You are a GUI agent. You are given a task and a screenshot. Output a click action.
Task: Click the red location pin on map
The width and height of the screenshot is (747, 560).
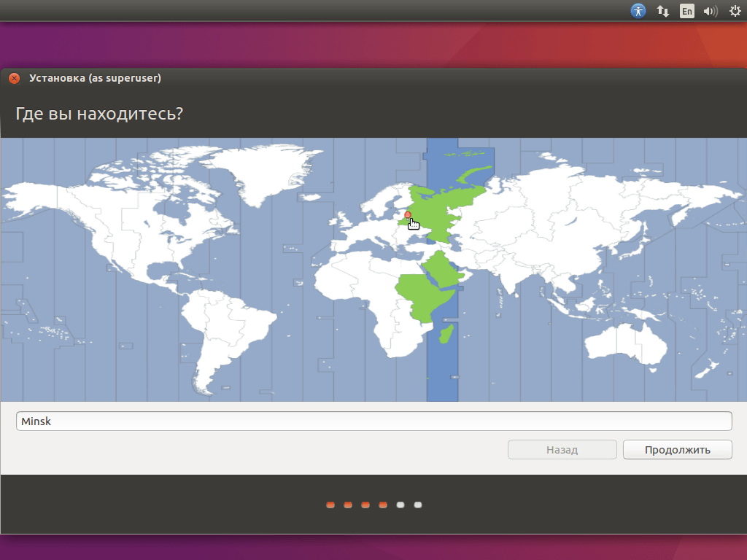click(407, 215)
